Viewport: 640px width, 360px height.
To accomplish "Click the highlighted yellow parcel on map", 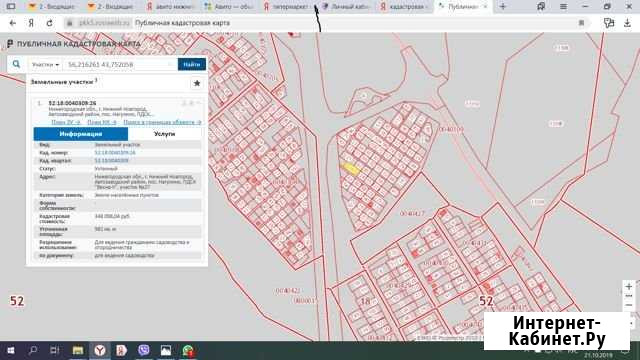I will click(x=350, y=168).
